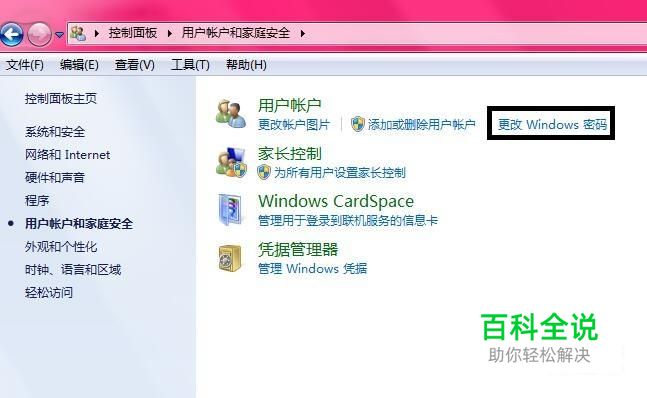Open the 编辑(E) menu
647x398 pixels.
click(79, 65)
